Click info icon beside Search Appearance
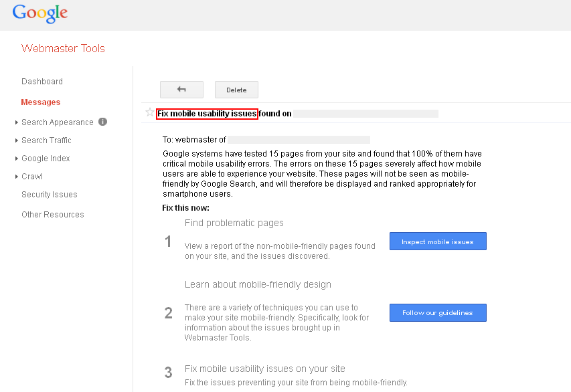571x392 pixels. pos(102,122)
